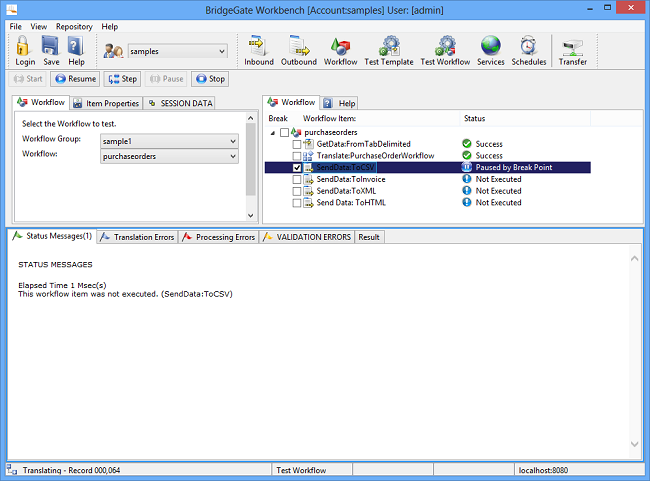This screenshot has height=481, width=650.
Task: Toggle breakpoint checkbox for purchaseorders root
Action: (284, 132)
